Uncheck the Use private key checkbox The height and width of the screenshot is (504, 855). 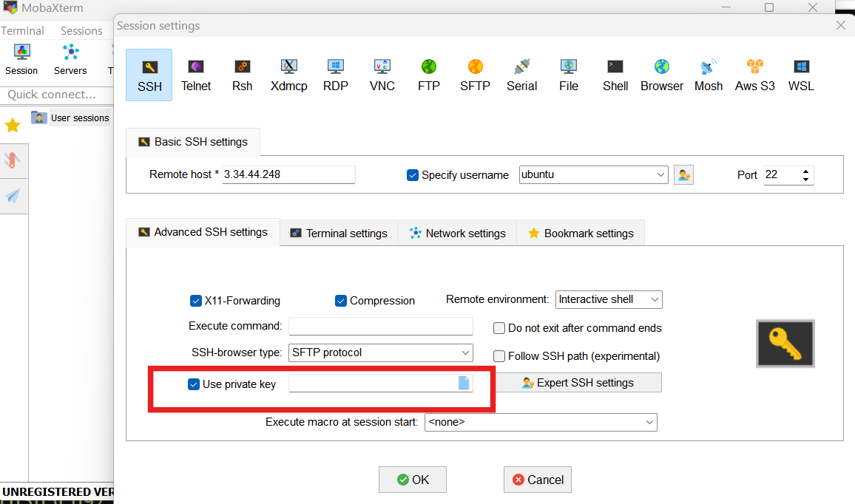point(194,384)
